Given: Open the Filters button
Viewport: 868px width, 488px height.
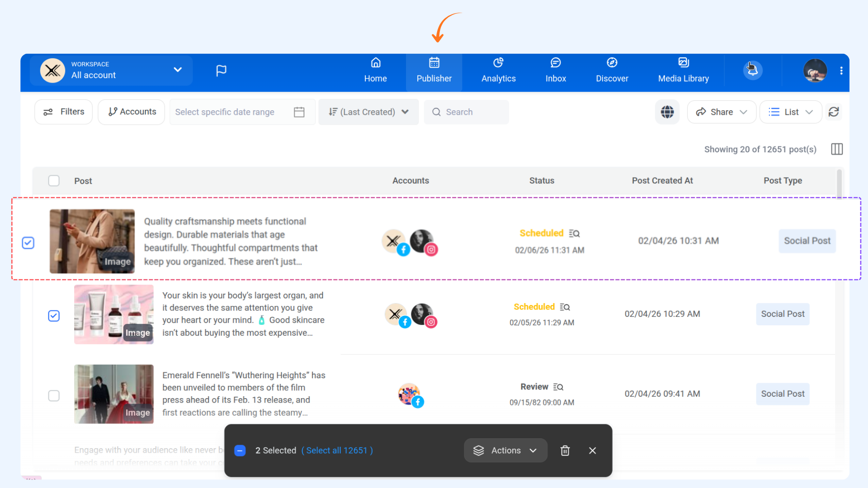Looking at the screenshot, I should [x=63, y=112].
